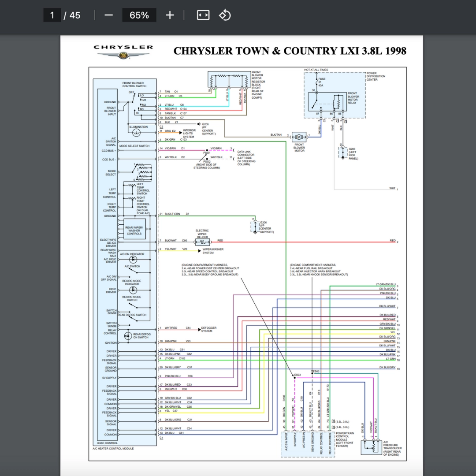Click the zoom in plus button
Image resolution: width=476 pixels, height=476 pixels.
pos(170,15)
